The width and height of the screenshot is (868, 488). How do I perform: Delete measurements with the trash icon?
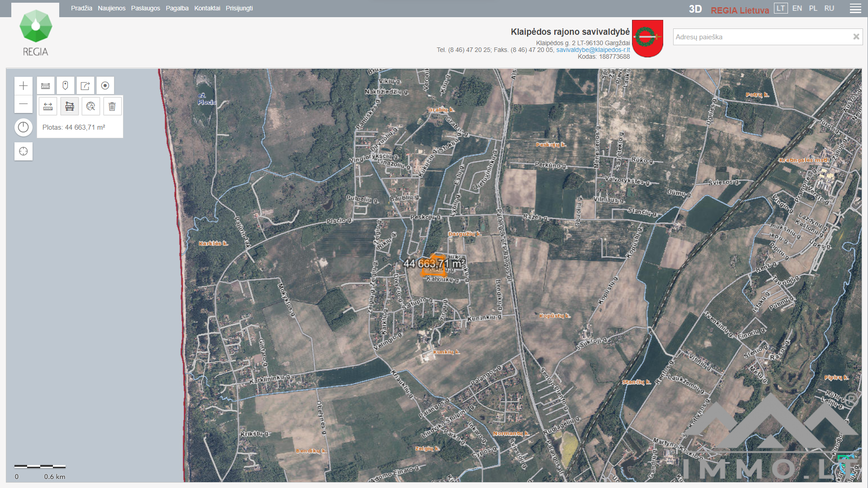pos(112,106)
